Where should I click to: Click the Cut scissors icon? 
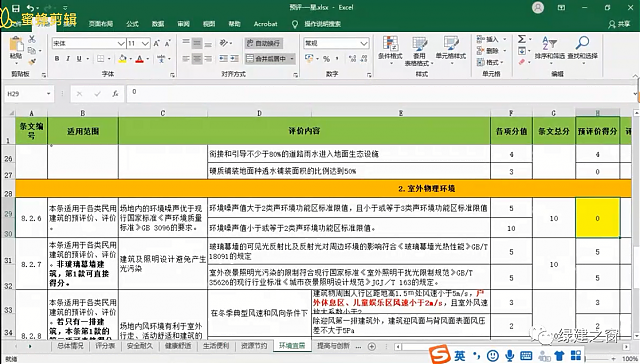(32, 39)
